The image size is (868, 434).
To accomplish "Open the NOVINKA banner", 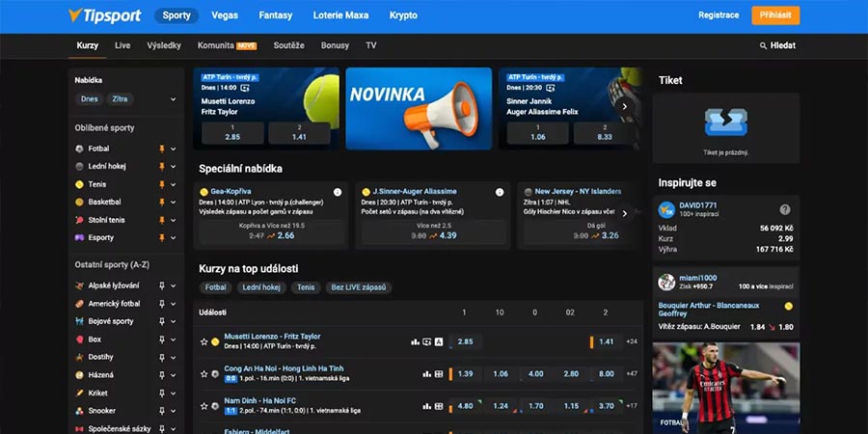I will point(419,108).
